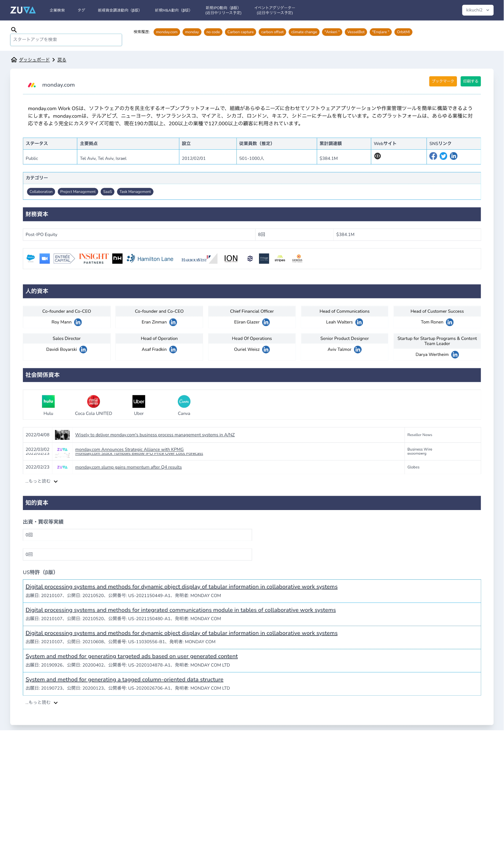504x851 pixels.
Task: Select the 'VesselBot' search history tag
Action: pos(356,32)
